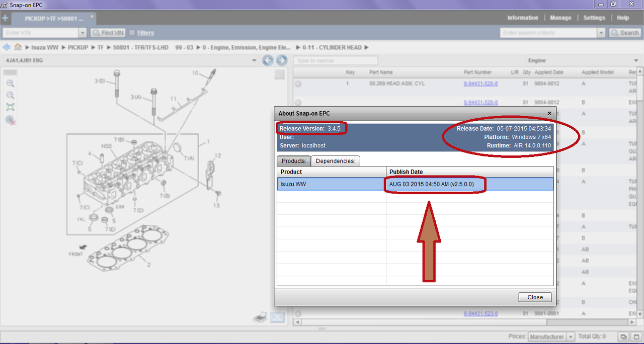Image resolution: width=644 pixels, height=344 pixels.
Task: Click the Find VIN button
Action: click(108, 33)
